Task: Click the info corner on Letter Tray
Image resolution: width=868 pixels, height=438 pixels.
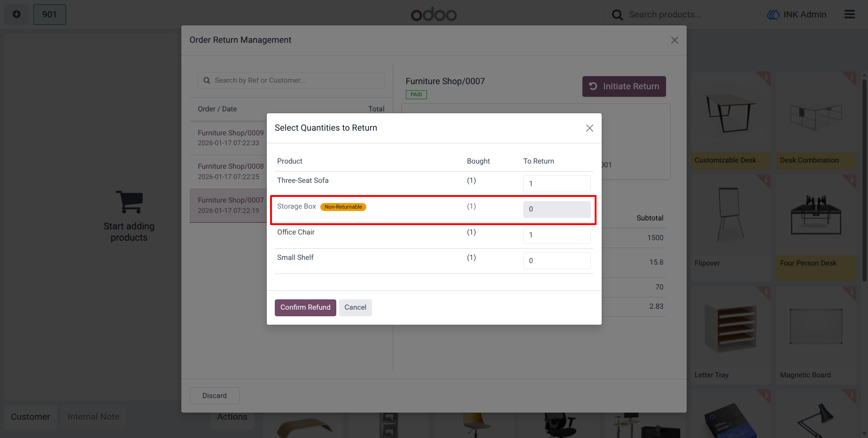Action: 765,292
